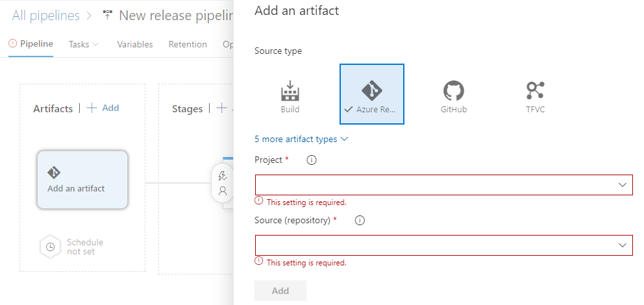Click the Source type label
Screen dimensions: 644x305
[x=278, y=51]
